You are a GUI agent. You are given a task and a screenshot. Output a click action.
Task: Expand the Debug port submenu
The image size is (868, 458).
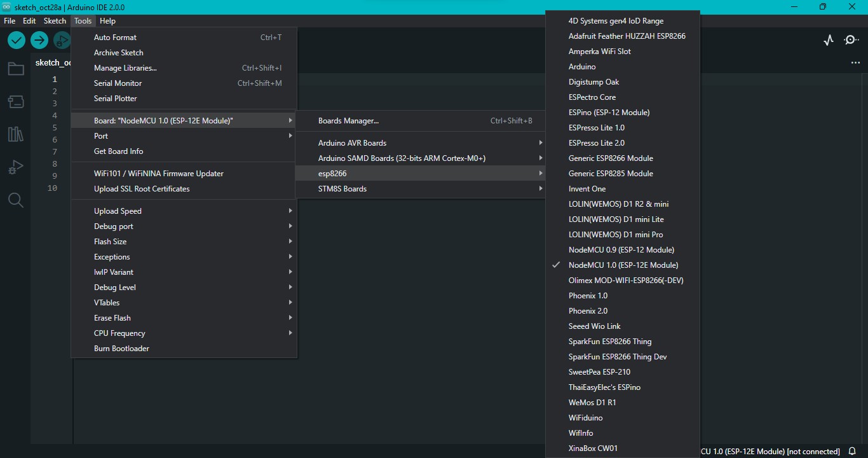(184, 226)
